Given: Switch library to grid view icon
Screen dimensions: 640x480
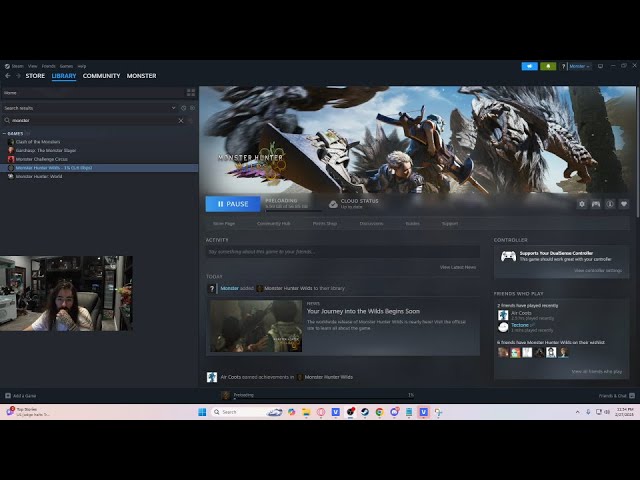Looking at the screenshot, I should coord(191,93).
